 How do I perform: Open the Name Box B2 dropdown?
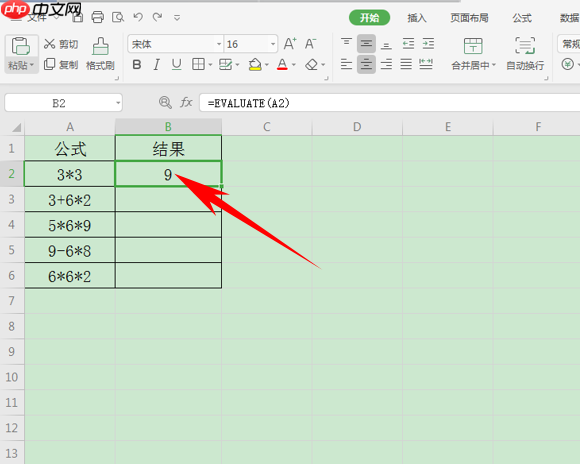point(118,103)
